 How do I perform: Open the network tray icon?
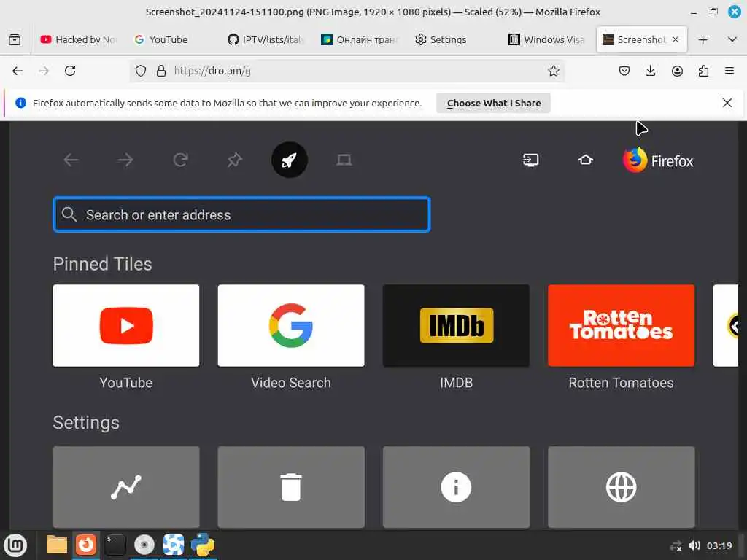(x=676, y=545)
